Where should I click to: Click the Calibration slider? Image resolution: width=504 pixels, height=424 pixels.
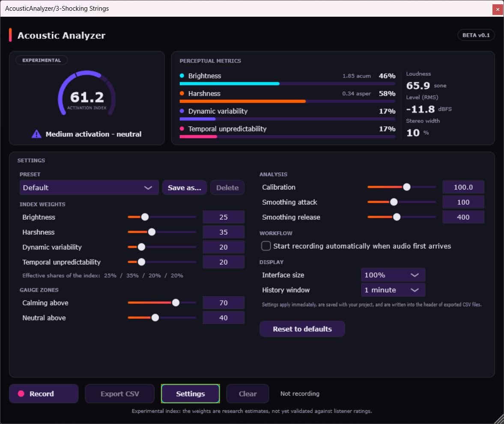point(402,187)
